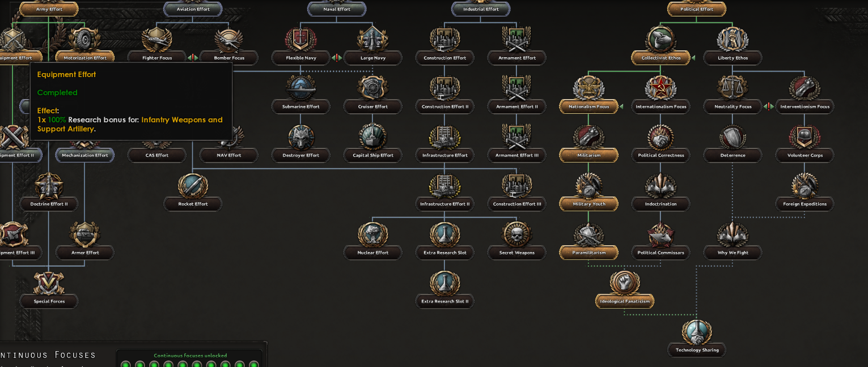Click the Collectivist Ethos focus icon

click(x=660, y=40)
